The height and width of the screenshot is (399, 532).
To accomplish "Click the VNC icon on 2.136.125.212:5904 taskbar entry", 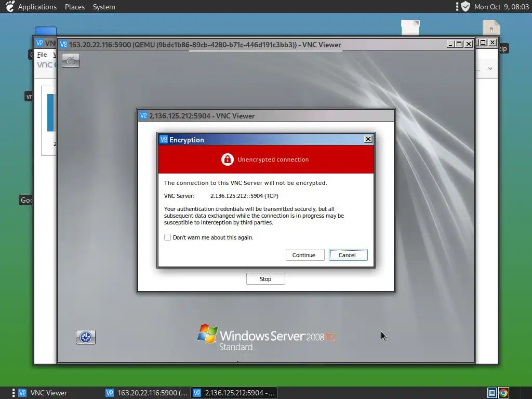I will 197,393.
